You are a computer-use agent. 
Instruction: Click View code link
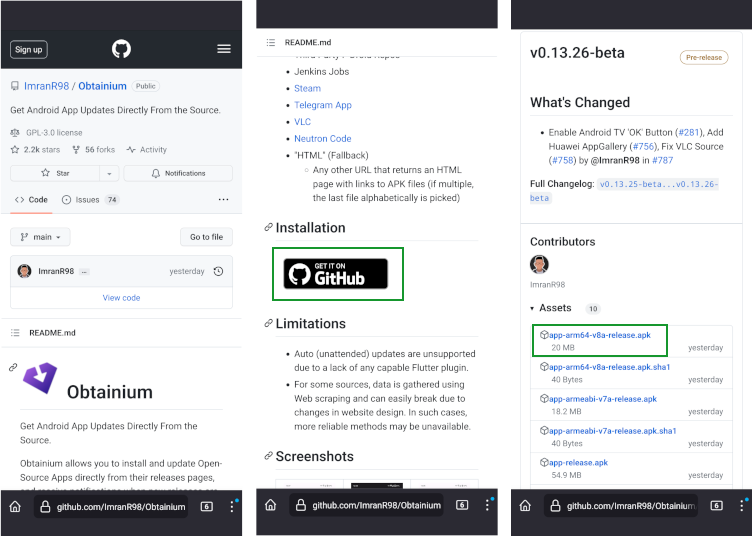[x=121, y=298]
